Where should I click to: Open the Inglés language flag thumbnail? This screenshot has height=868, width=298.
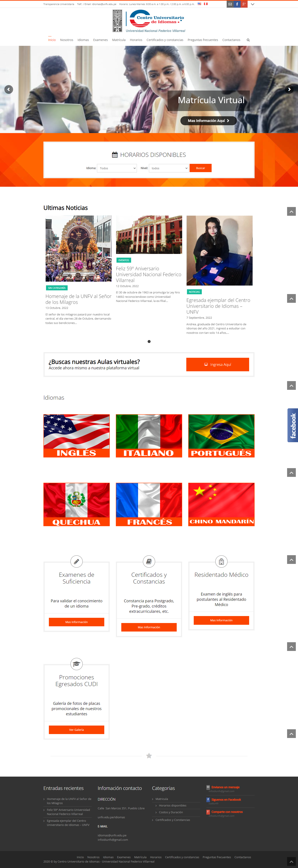pos(77,436)
